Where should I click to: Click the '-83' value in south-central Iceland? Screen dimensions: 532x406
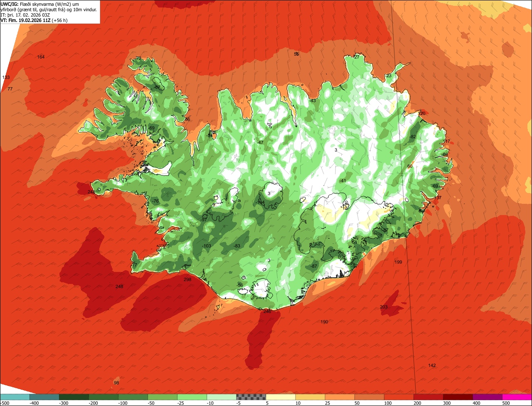tap(237, 246)
